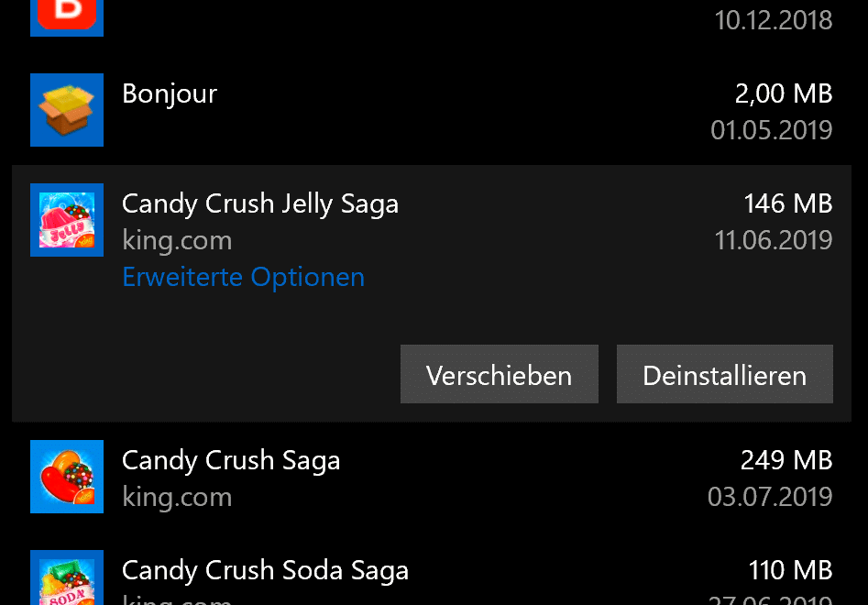Click the Candy Crush Saga app icon
Screen dimensions: 868x605
click(x=67, y=477)
